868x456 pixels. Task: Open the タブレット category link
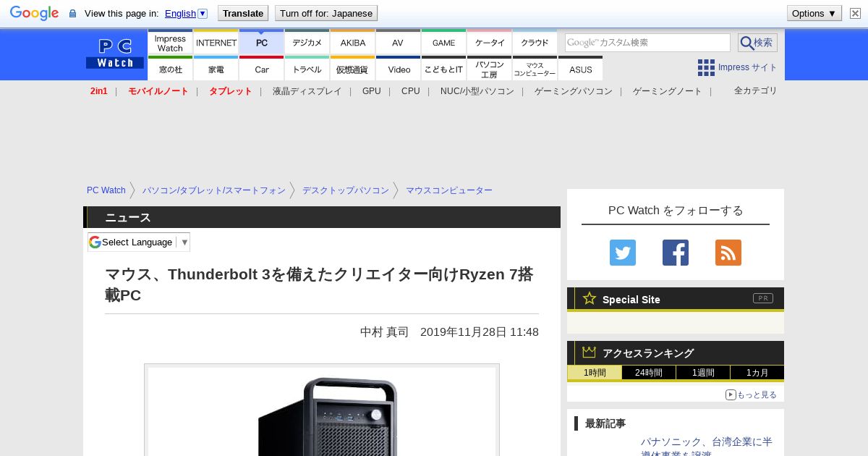click(x=231, y=91)
